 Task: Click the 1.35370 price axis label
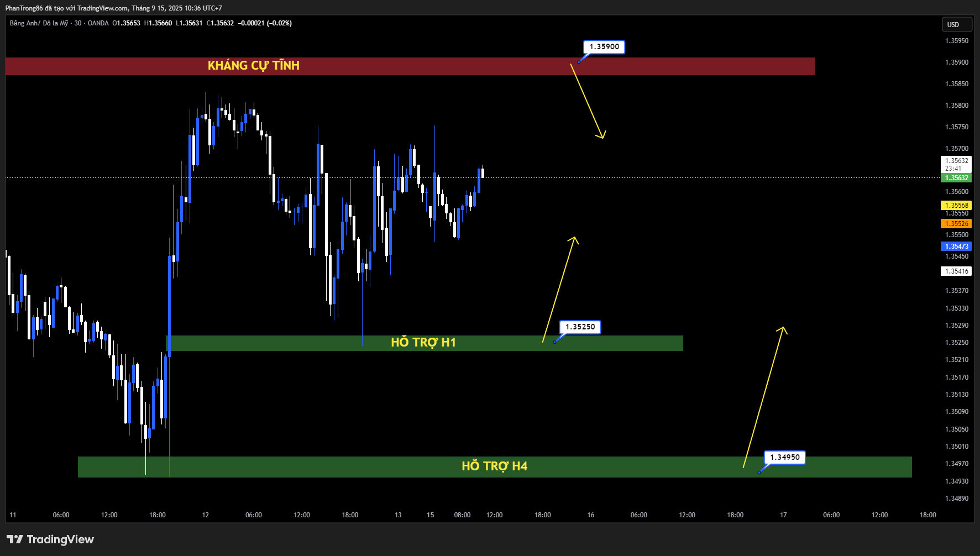tap(957, 291)
